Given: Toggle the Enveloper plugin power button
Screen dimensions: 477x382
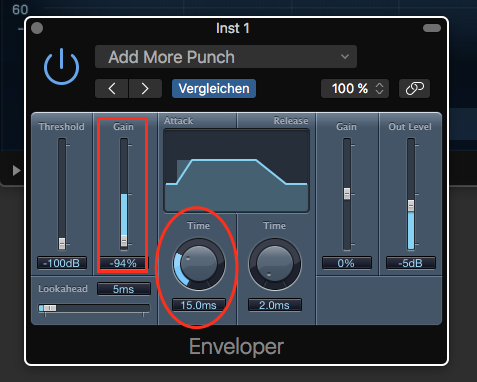Looking at the screenshot, I should pyautogui.click(x=61, y=66).
